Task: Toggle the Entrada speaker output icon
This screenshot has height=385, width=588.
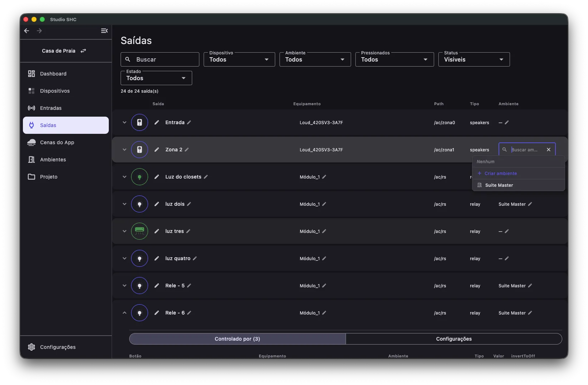Action: click(140, 122)
